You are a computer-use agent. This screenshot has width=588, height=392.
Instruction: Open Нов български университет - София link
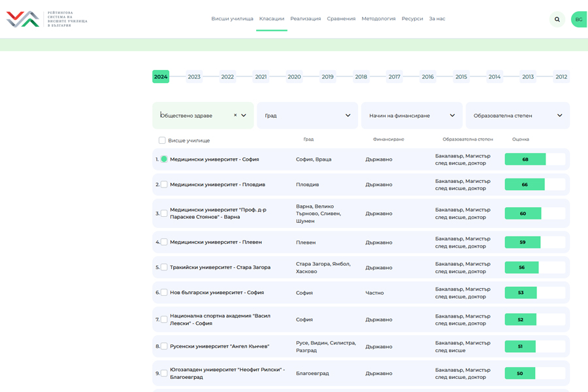(x=217, y=292)
